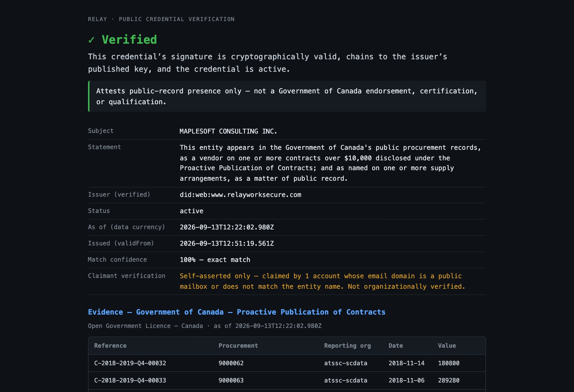The height and width of the screenshot is (392, 574).
Task: Click the Status value 'active'
Action: coord(191,211)
